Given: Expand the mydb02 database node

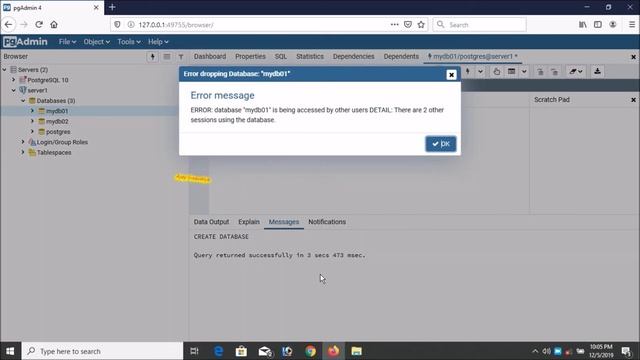Looking at the screenshot, I should click(33, 121).
